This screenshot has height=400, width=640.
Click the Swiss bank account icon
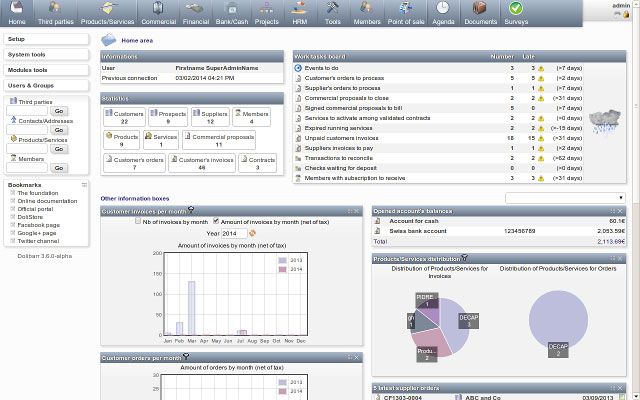[x=377, y=231]
